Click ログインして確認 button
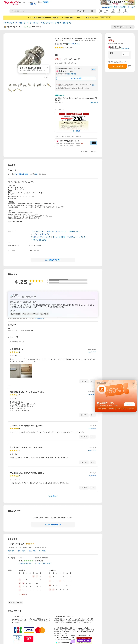Image resolution: width=138 pixels, height=644 pixels. click(76, 78)
